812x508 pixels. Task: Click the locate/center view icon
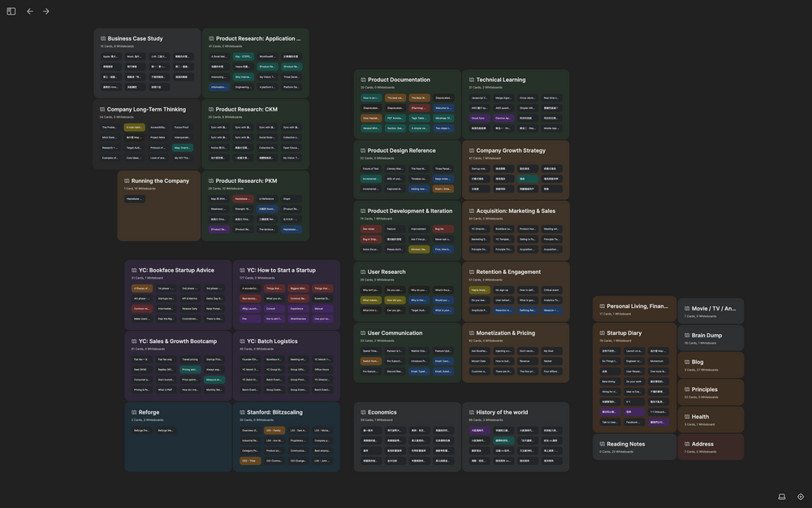coord(801,497)
